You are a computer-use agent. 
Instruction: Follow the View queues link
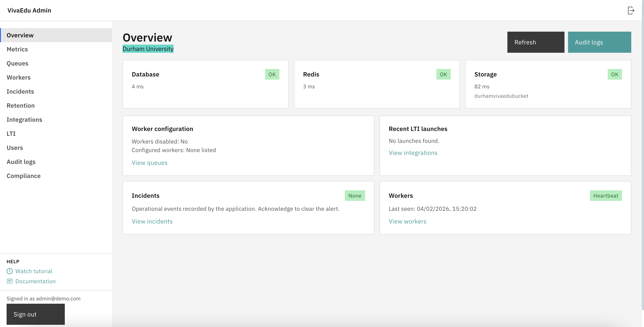pos(150,163)
